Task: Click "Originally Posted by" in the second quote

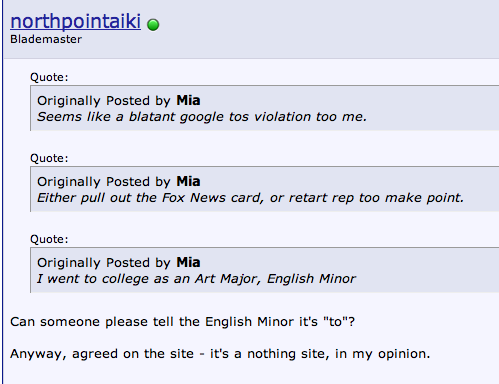Action: click(104, 182)
